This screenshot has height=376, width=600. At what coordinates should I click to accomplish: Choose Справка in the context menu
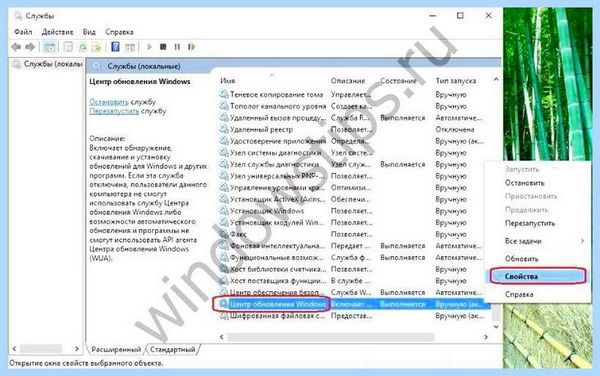[519, 295]
